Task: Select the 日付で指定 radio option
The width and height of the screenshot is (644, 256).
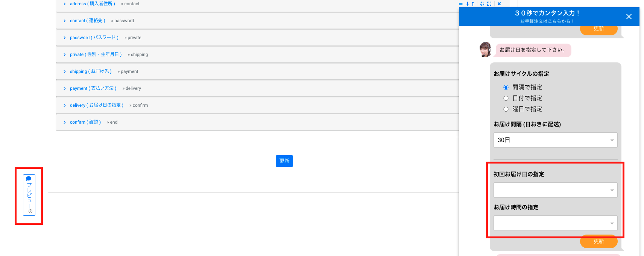Action: point(506,98)
